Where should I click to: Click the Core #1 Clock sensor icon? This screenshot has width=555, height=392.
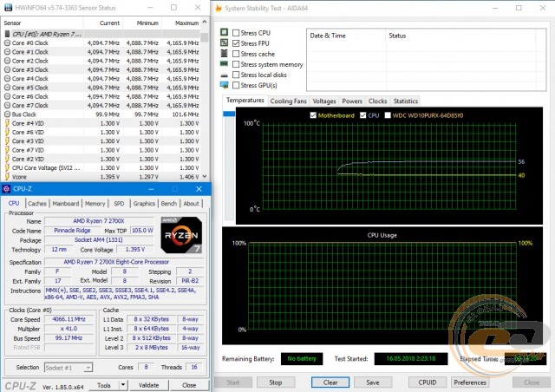[7, 52]
